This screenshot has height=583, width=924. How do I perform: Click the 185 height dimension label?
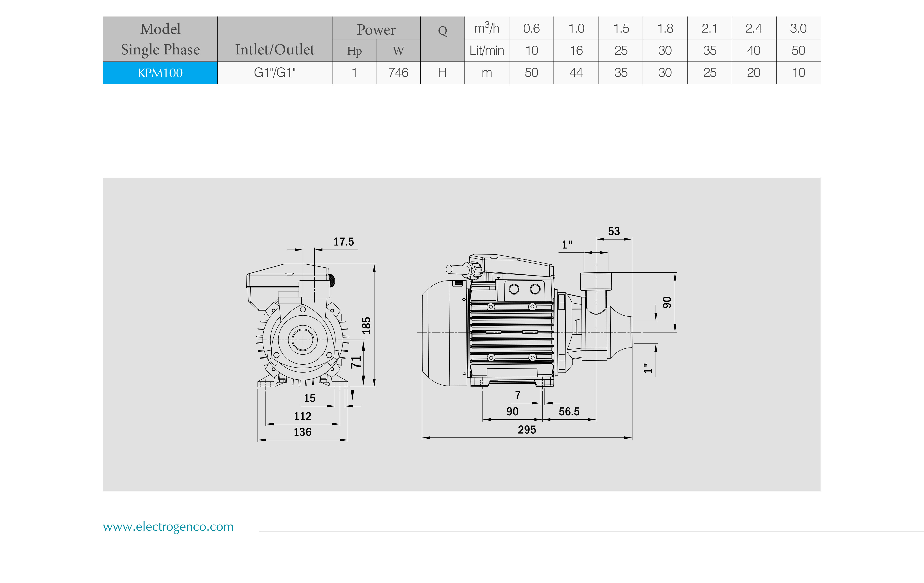coord(366,325)
